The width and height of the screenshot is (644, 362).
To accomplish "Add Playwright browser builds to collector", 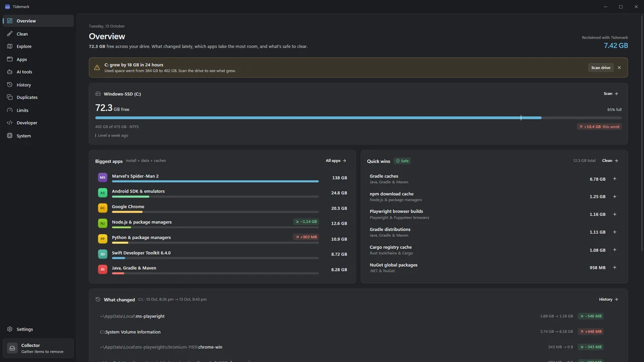I will pos(614,214).
